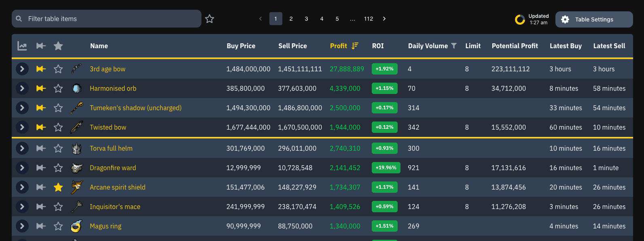Expand the Dragonfire ward row
Image resolution: width=644 pixels, height=241 pixels.
coord(22,168)
